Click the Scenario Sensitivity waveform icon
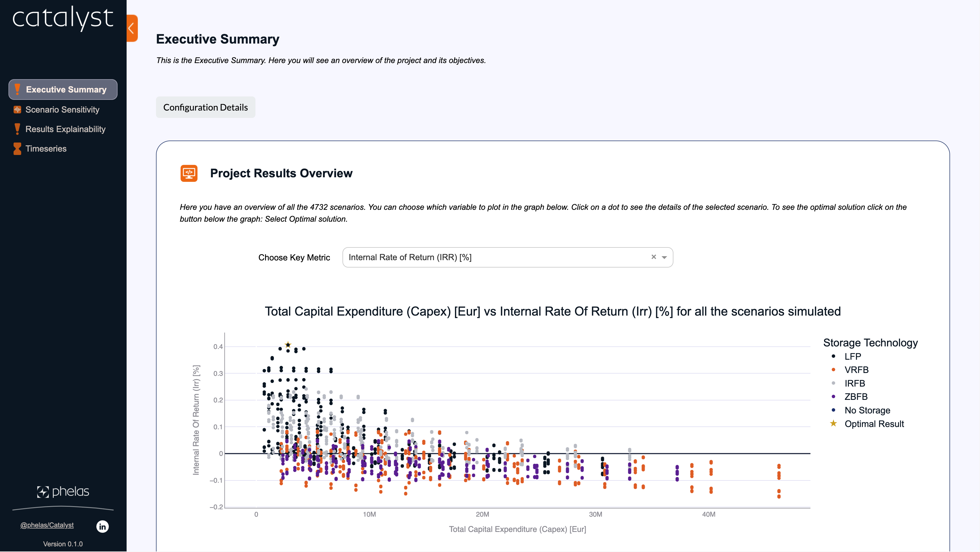980x552 pixels. (17, 110)
